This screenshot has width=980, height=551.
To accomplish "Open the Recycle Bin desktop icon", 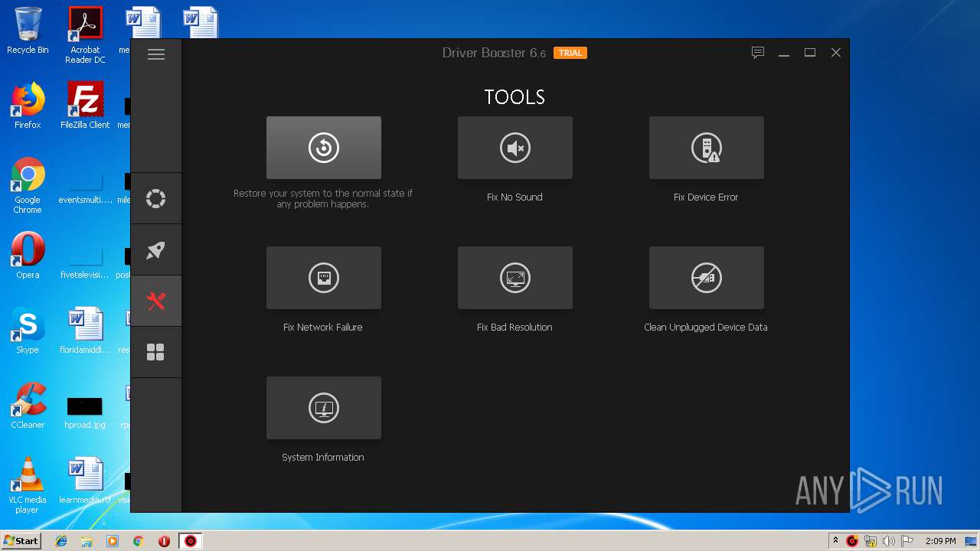I will [28, 31].
